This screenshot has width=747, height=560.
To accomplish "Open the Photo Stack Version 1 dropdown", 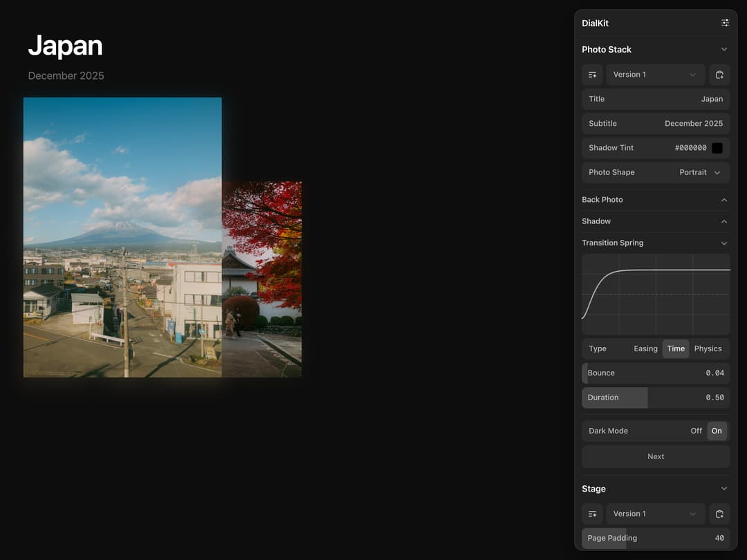I will [x=656, y=75].
